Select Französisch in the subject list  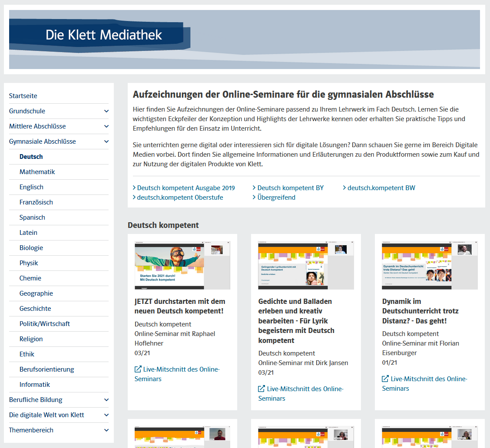(x=36, y=202)
